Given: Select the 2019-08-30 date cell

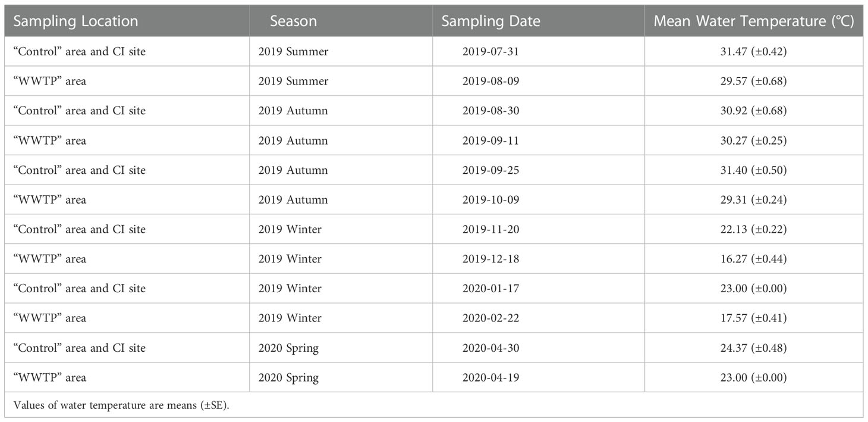Looking at the screenshot, I should [490, 111].
